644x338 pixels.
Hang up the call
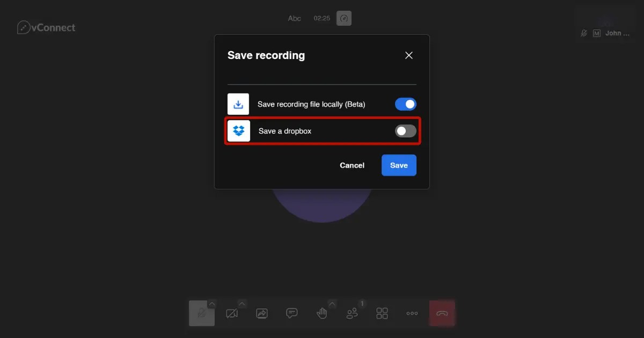[442, 313]
